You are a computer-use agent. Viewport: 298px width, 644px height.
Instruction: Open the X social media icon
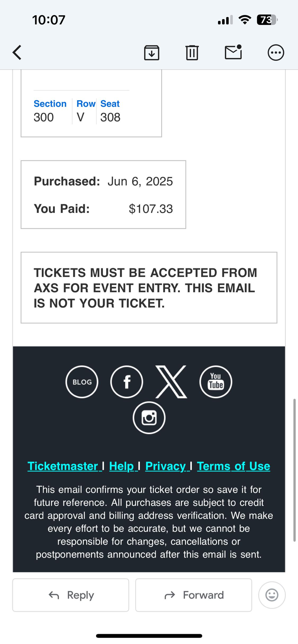(x=171, y=382)
